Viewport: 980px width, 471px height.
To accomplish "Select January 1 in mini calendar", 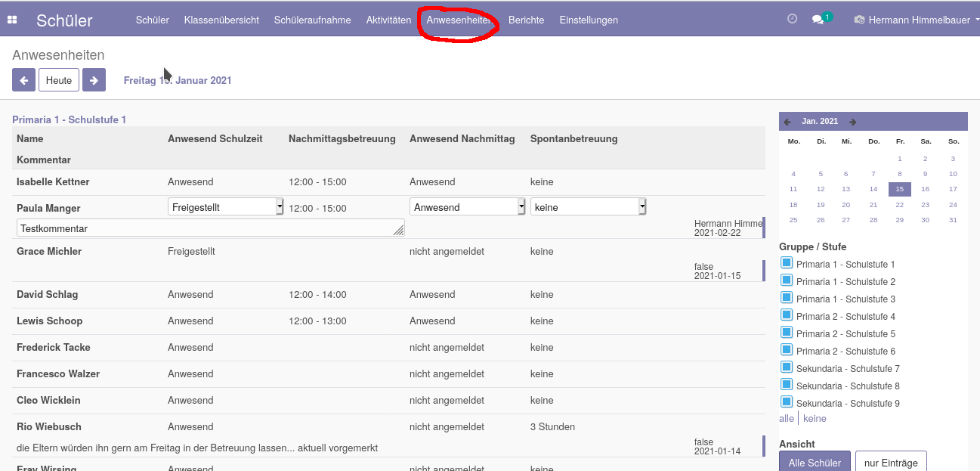I will point(900,159).
